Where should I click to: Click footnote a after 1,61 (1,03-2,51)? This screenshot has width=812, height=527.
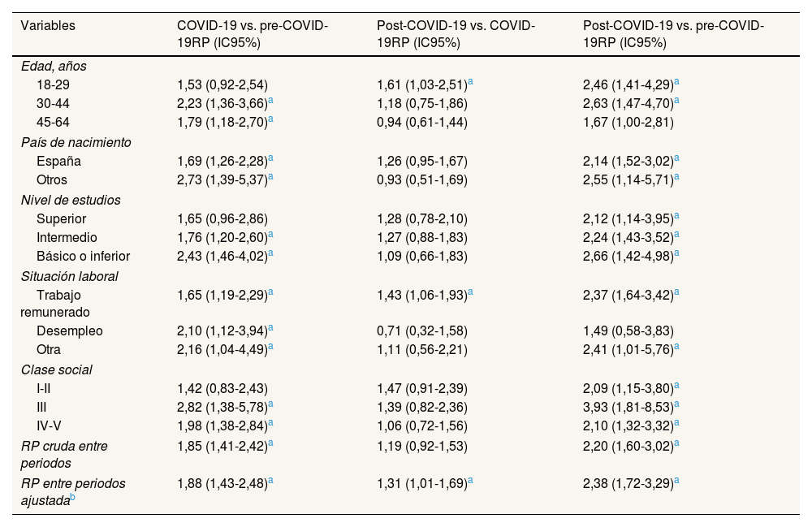coord(471,82)
